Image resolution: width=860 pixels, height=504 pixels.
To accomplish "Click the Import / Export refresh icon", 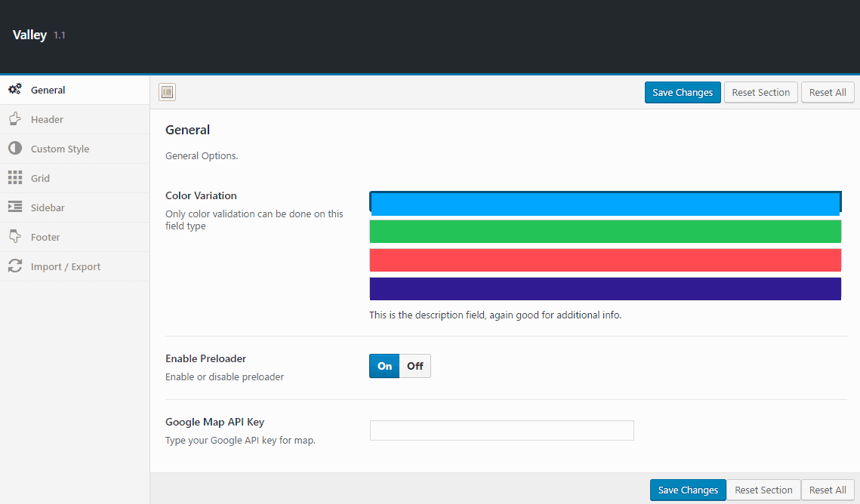I will pyautogui.click(x=15, y=266).
